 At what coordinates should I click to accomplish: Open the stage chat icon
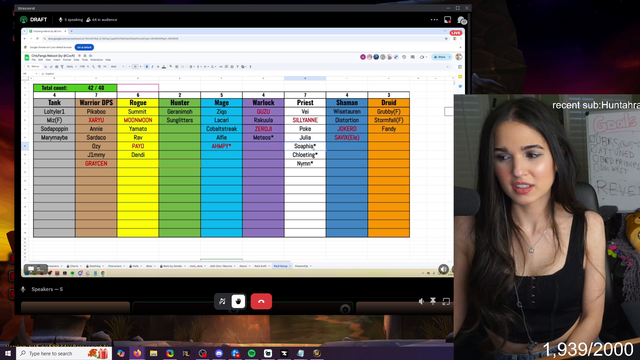[x=461, y=20]
